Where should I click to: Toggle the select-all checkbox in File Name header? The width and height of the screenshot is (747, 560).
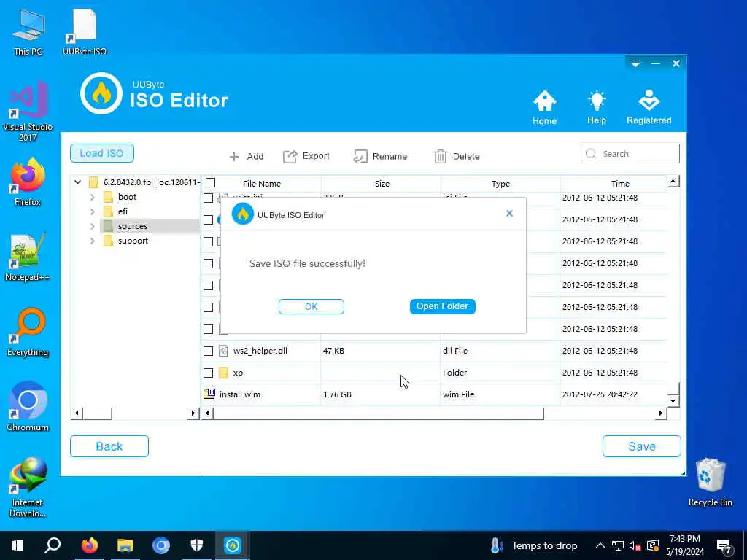[x=211, y=183]
